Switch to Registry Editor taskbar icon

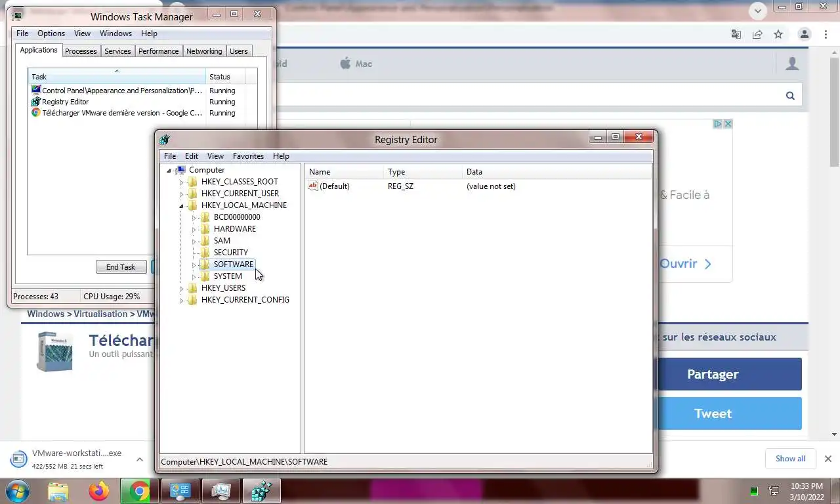(x=261, y=491)
